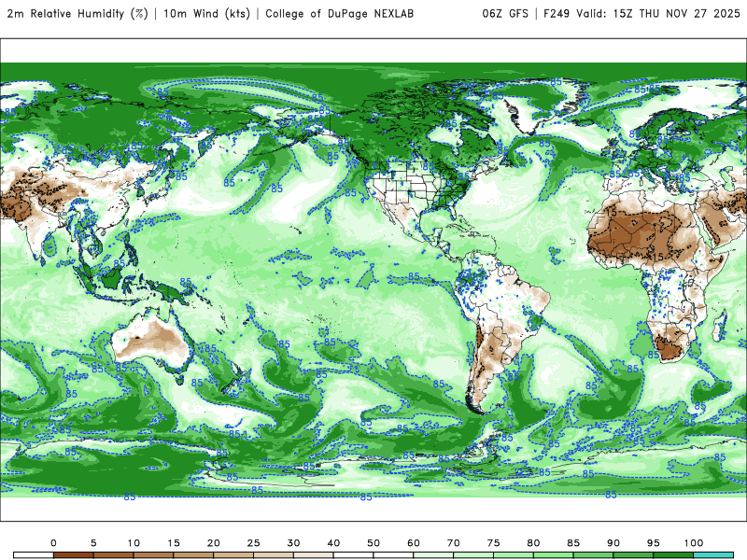Image resolution: width=747 pixels, height=560 pixels.
Task: Select the 30–40 legend color swatch
Action: 314,555
